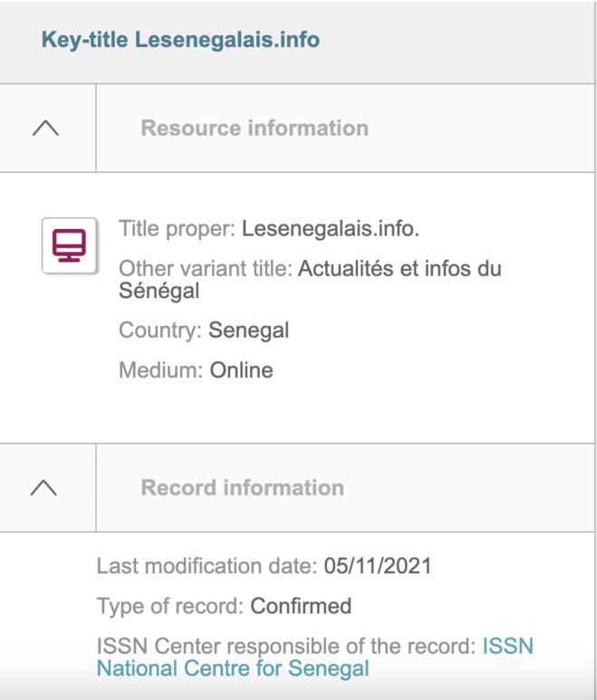Click the "Last modification date:" label
Screen dimensions: 597x700
[x=207, y=567]
